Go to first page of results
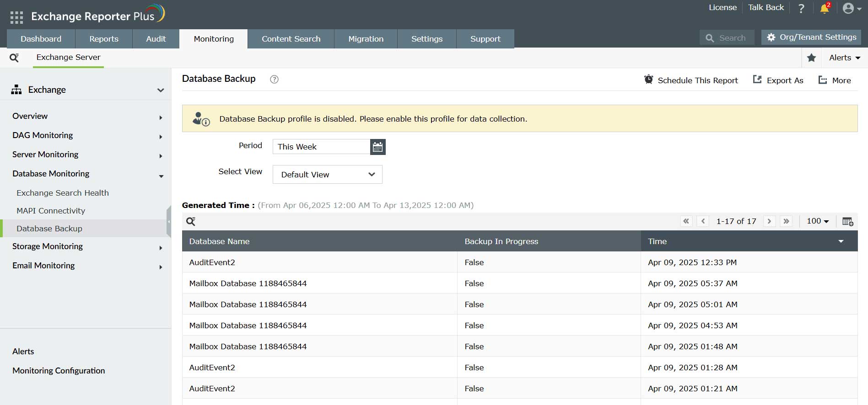The width and height of the screenshot is (868, 405). click(686, 221)
